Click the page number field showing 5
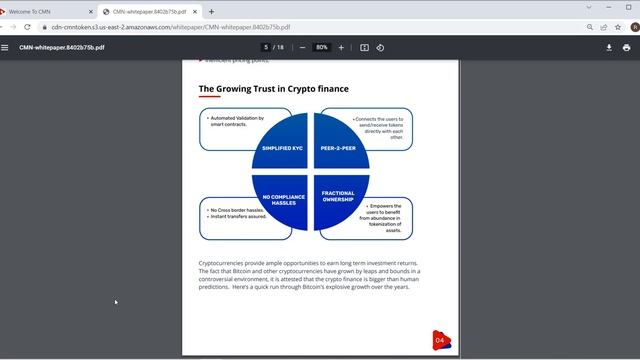This screenshot has width=640, height=360. point(266,47)
